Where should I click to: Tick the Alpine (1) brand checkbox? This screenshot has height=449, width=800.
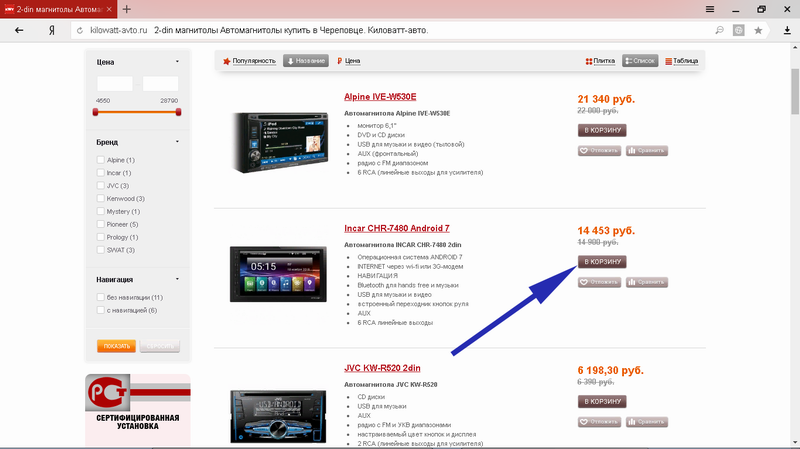pos(101,160)
